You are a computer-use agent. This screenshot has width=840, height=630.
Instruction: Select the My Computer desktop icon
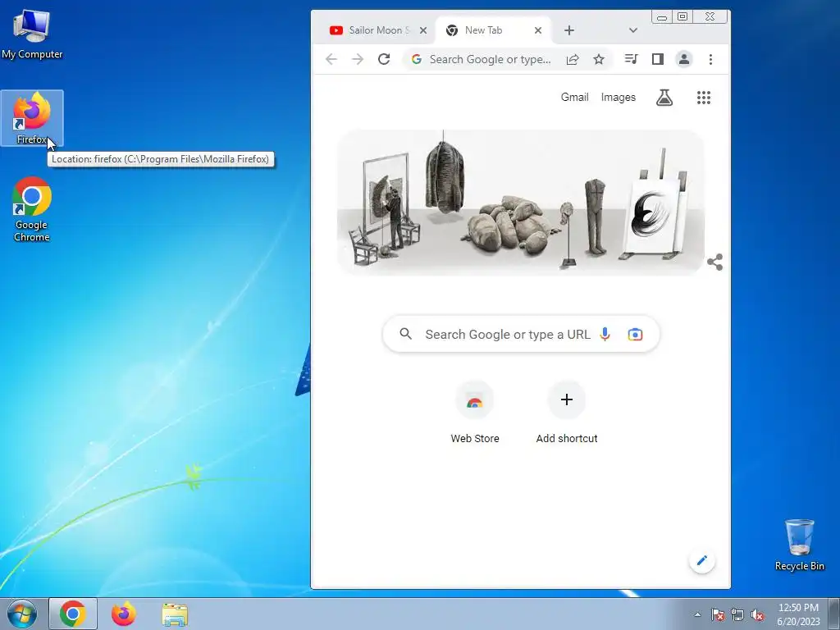(32, 34)
